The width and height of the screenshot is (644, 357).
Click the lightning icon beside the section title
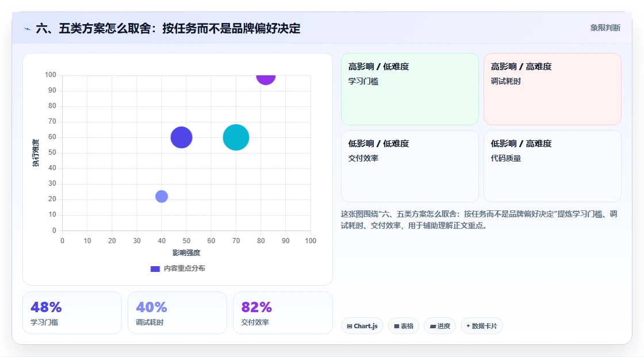[28, 29]
